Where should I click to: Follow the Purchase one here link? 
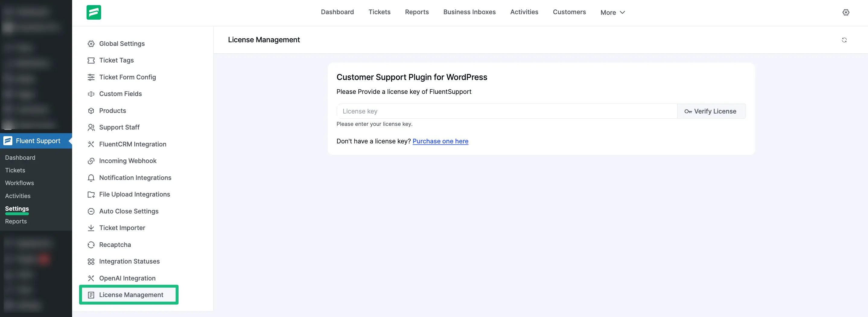point(440,141)
